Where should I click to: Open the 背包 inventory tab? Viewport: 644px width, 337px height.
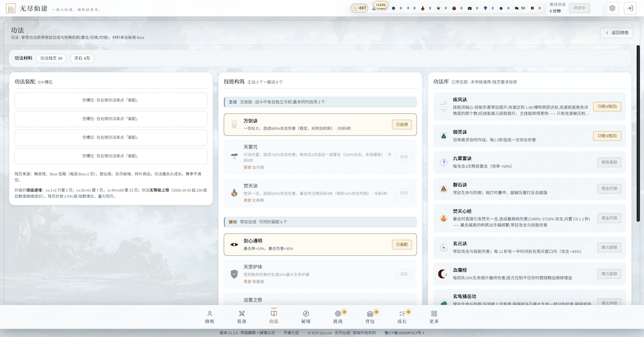pos(370,317)
